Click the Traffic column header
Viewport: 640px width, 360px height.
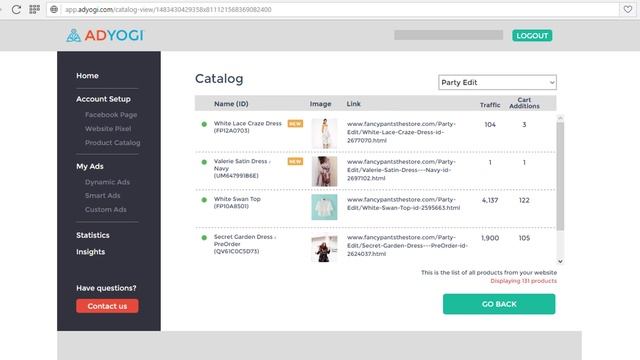490,105
